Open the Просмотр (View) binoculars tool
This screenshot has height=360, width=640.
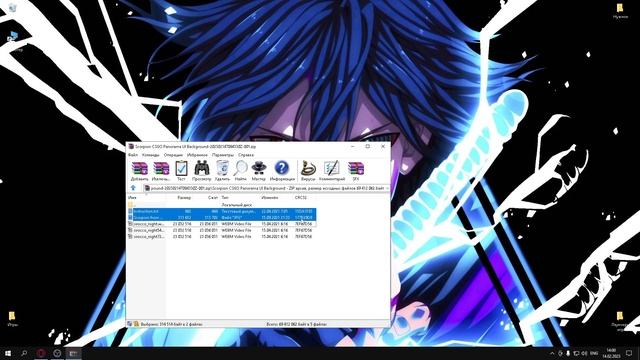(x=202, y=171)
